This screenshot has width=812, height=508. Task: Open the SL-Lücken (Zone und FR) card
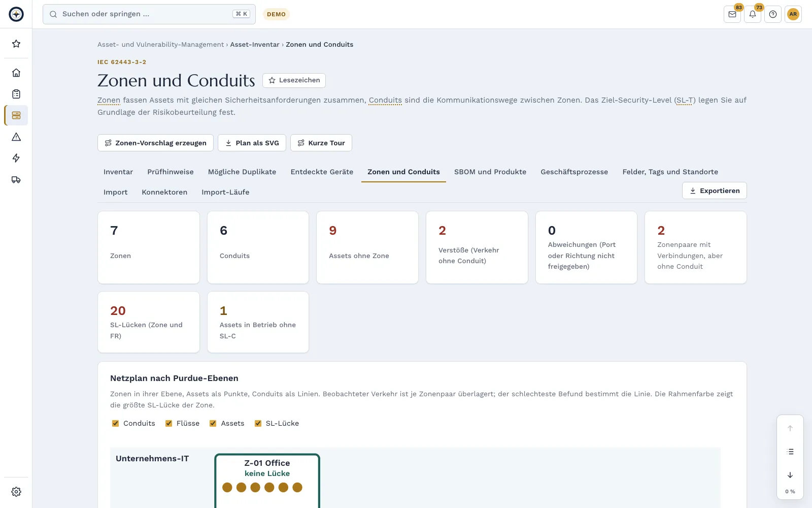tap(149, 322)
